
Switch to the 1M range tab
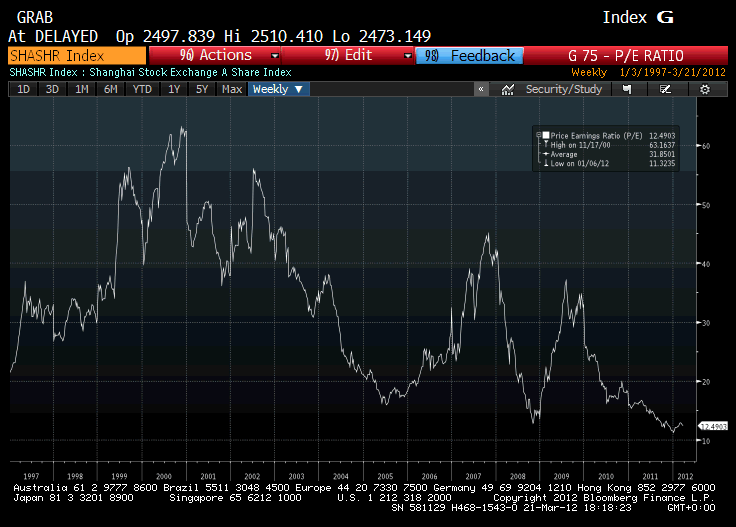(x=82, y=89)
